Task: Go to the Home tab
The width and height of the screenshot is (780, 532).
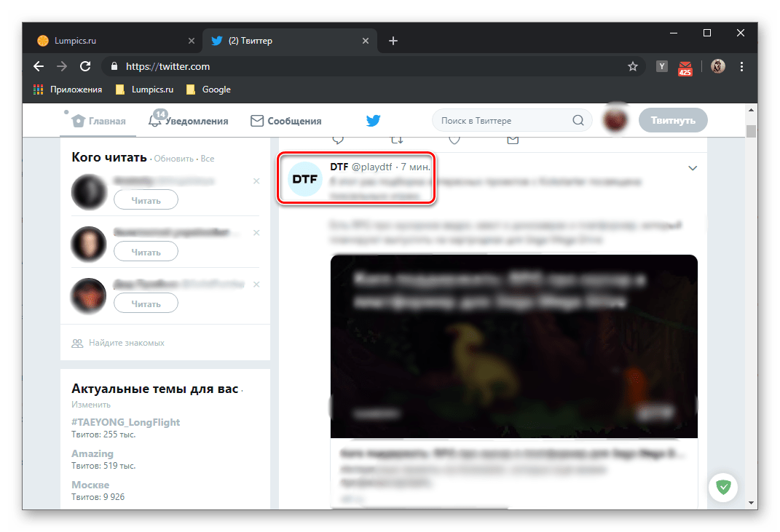Action: (x=99, y=121)
